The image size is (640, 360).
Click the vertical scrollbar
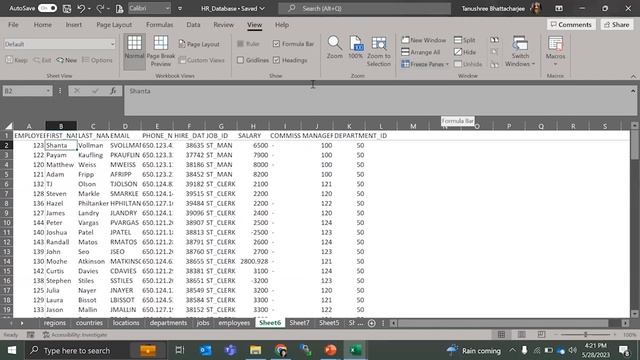tap(634, 144)
